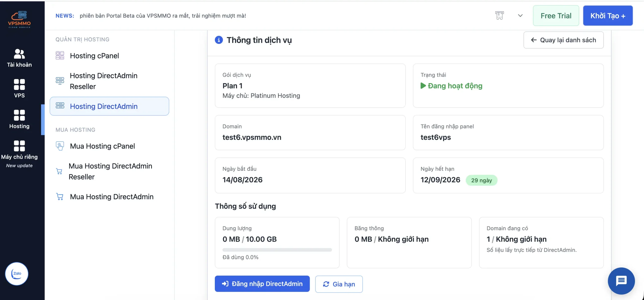644x300 pixels.
Task: Click the Hosting cPanel grid icon
Action: (x=60, y=55)
